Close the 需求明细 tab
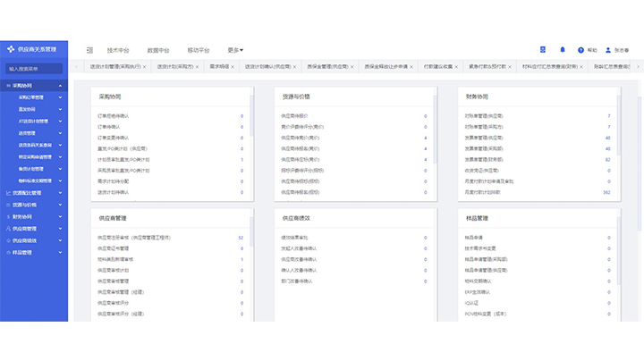 point(233,67)
